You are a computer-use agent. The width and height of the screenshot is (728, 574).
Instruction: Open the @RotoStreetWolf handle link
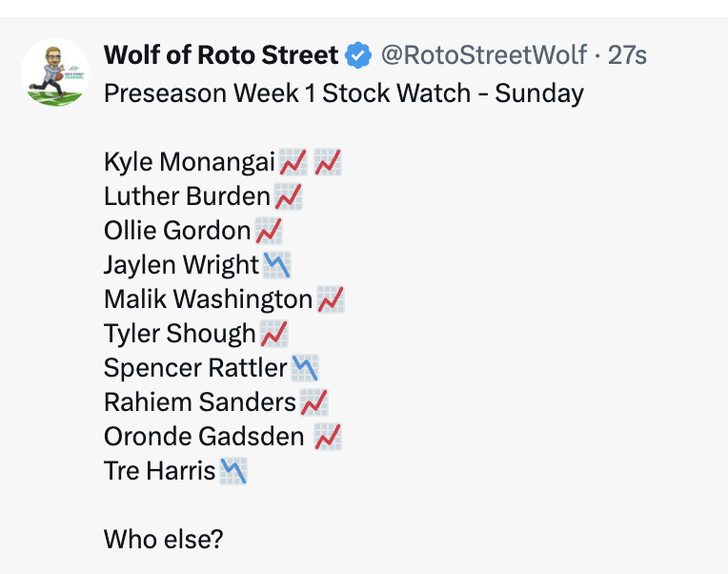click(x=484, y=54)
